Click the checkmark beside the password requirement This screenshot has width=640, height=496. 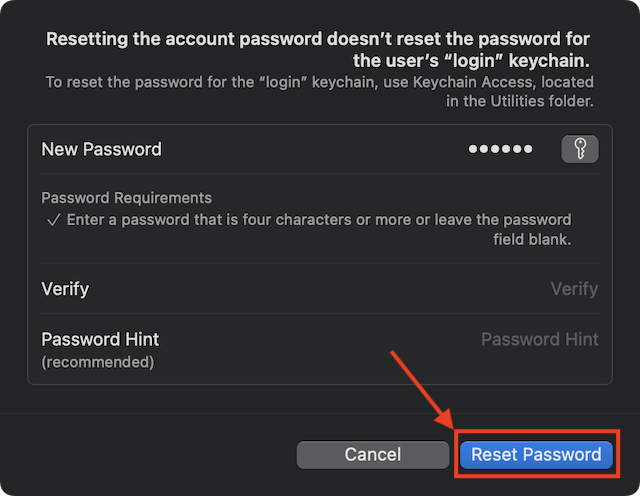pos(54,220)
